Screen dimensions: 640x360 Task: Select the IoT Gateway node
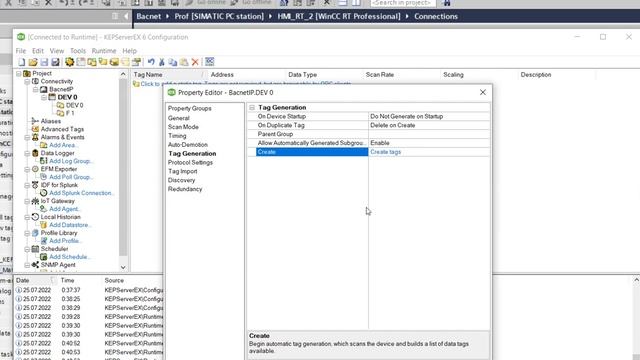coord(58,201)
